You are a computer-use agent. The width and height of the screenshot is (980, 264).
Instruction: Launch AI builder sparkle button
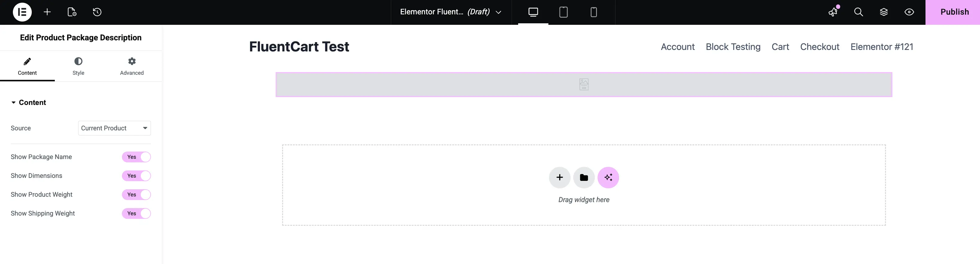pos(608,177)
